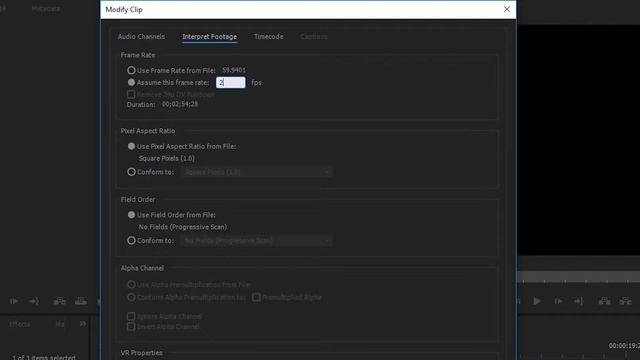Click the Square Pixels (1.0) text
The width and height of the screenshot is (640, 360).
coord(167,158)
